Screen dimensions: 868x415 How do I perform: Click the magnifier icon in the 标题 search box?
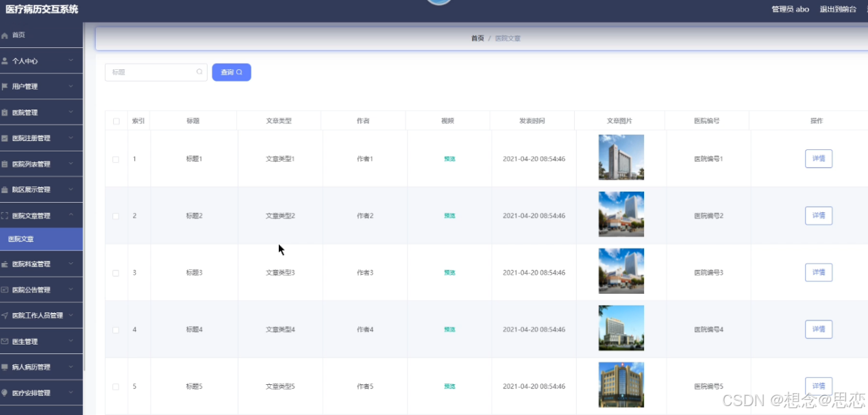click(x=199, y=72)
